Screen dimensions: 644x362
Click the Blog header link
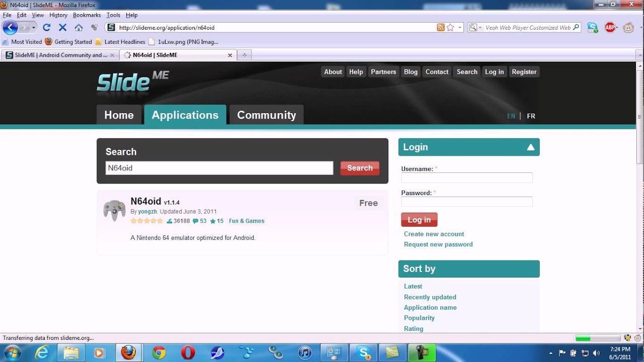click(x=411, y=72)
